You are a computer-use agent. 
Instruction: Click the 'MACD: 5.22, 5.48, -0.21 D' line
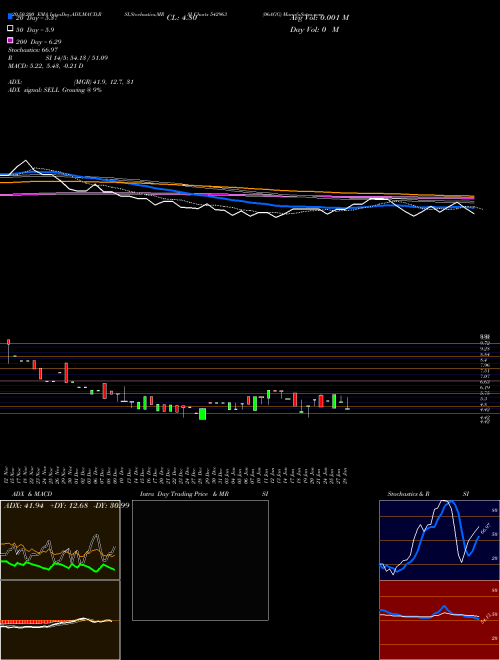pos(45,66)
